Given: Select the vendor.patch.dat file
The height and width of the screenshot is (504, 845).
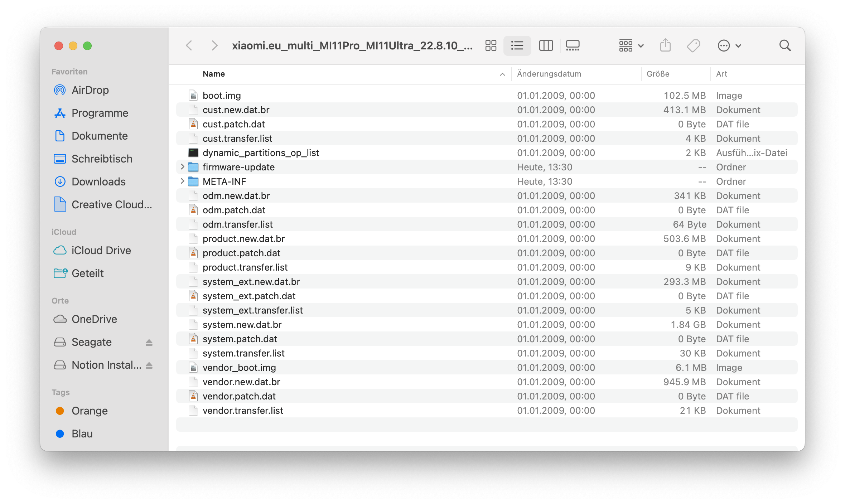Looking at the screenshot, I should pyautogui.click(x=487, y=396).
